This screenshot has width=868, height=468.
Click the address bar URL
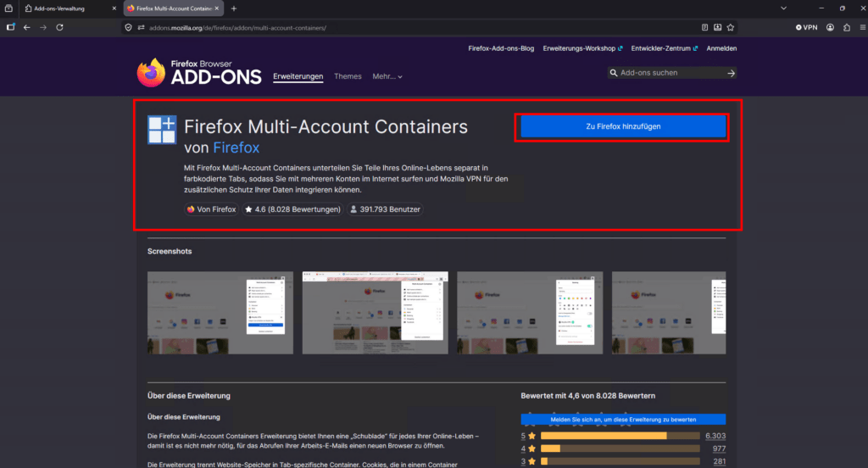click(x=238, y=28)
